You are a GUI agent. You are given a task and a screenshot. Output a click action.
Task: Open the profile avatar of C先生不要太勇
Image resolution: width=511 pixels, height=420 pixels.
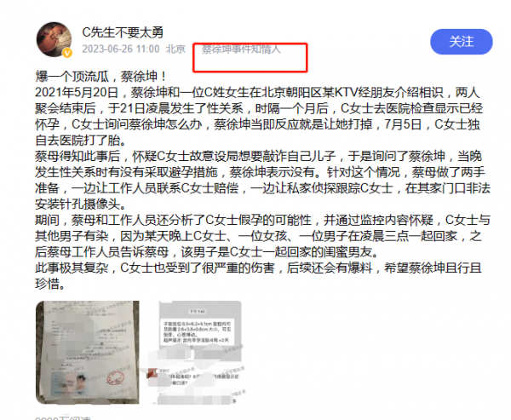coord(55,39)
